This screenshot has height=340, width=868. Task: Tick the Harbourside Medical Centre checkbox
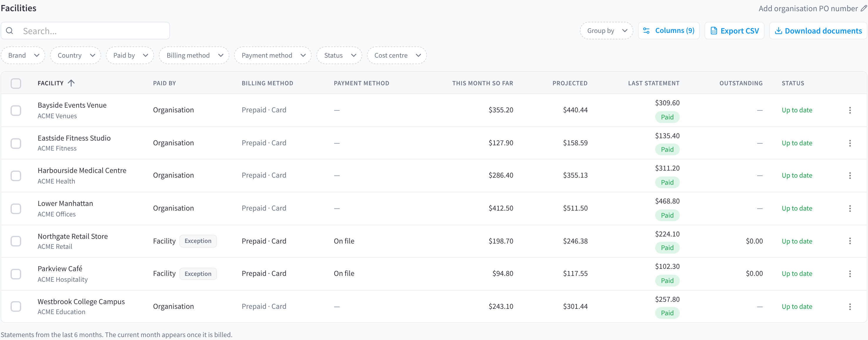click(16, 176)
